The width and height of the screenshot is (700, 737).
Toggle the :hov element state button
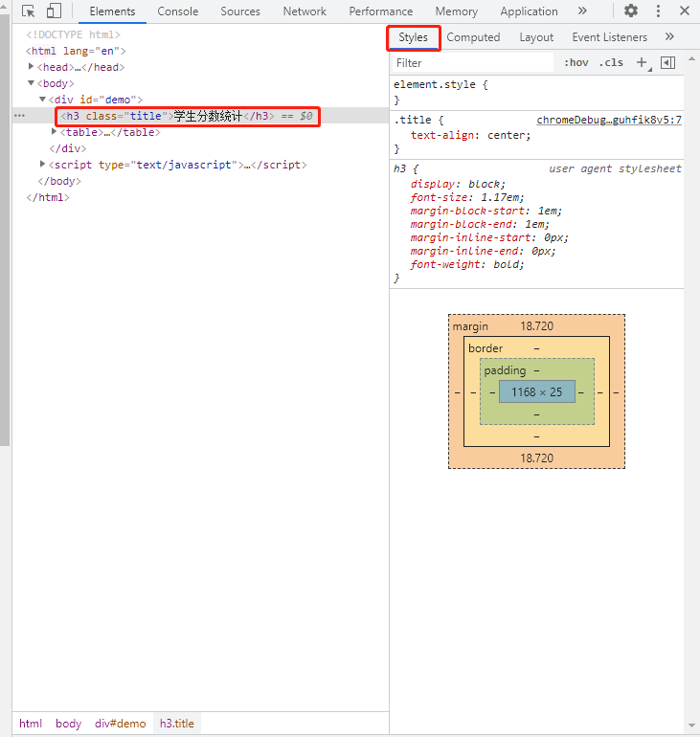pyautogui.click(x=576, y=62)
